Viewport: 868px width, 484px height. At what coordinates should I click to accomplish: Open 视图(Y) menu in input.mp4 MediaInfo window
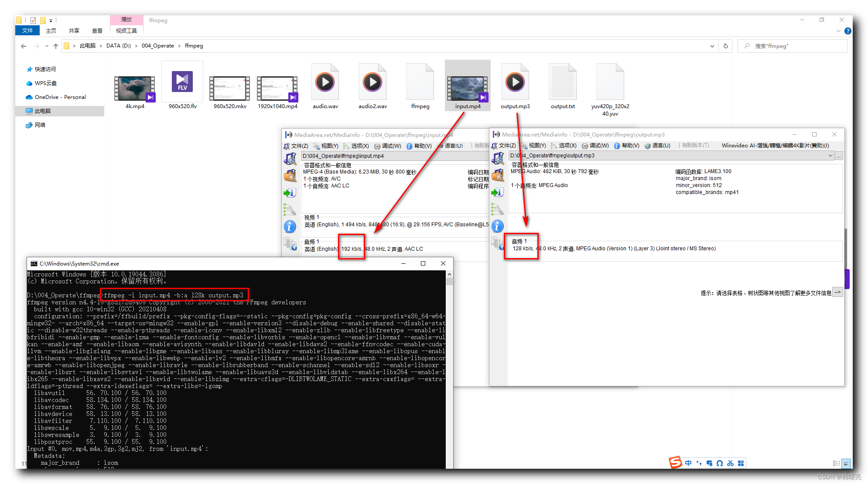326,146
